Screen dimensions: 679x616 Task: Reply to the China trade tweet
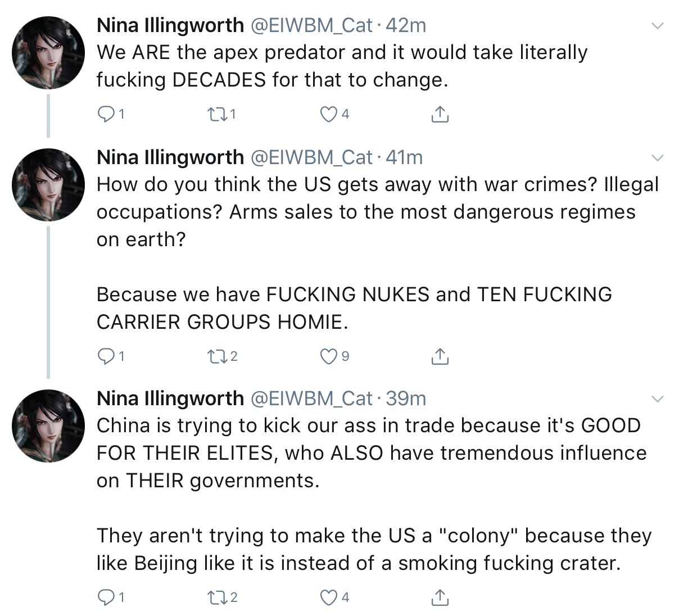pyautogui.click(x=106, y=597)
